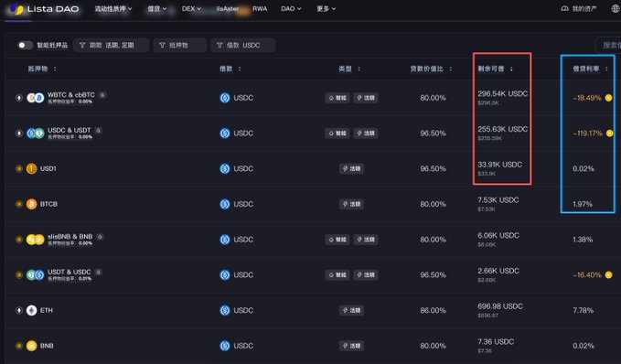Click the gold reward coin next to -16.40%
Screen dimensions: 621x364
[609, 275]
